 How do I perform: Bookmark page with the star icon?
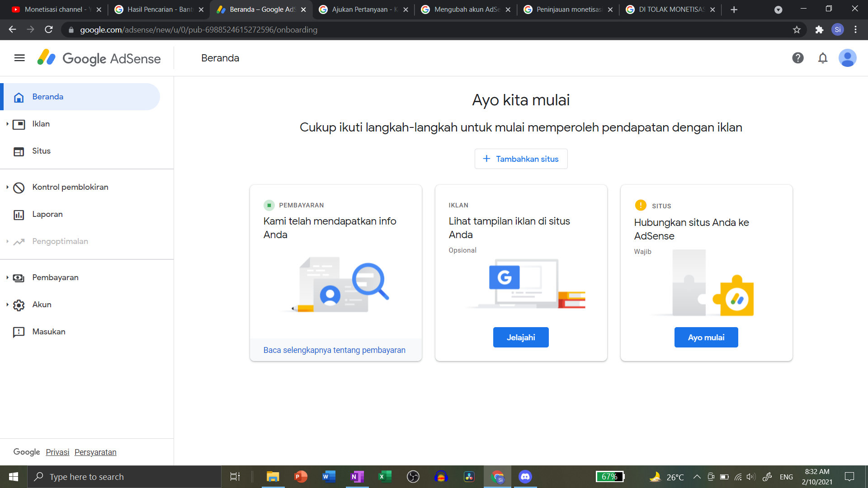[797, 30]
